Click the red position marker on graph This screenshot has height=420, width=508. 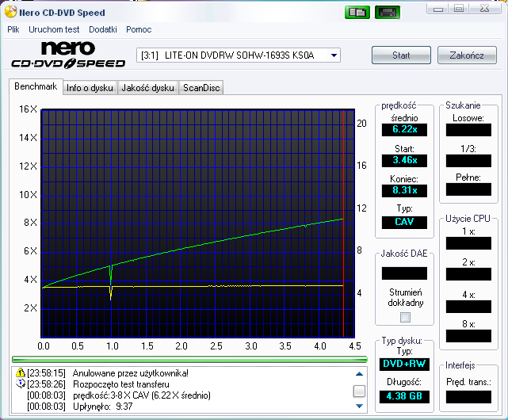[343, 223]
